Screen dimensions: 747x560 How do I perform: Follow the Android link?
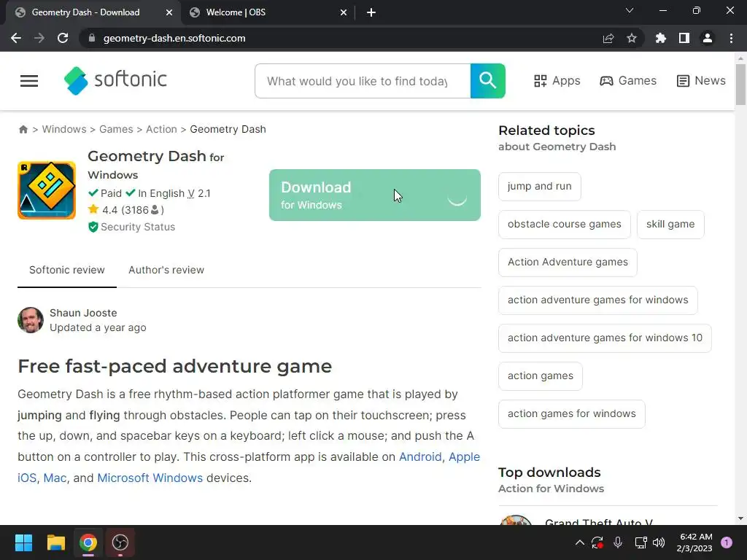(420, 456)
